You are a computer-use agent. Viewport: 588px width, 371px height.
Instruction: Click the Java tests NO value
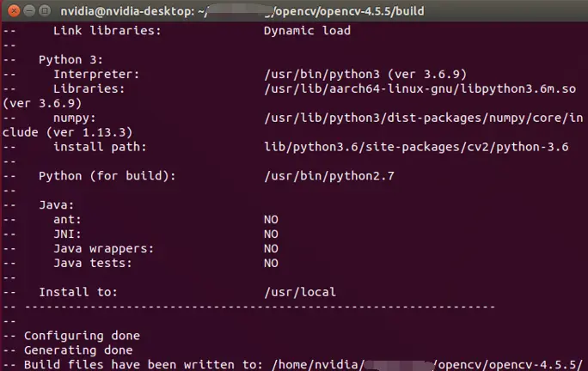point(271,264)
